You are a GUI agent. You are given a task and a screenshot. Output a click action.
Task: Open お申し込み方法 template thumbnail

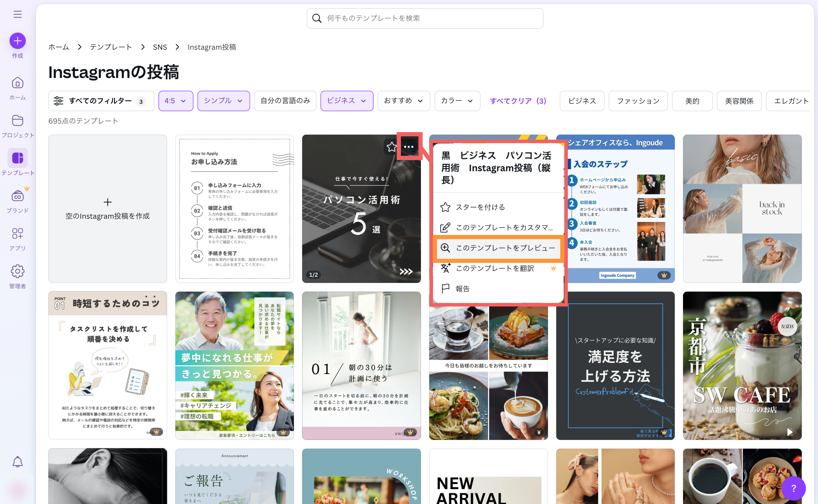(x=234, y=209)
